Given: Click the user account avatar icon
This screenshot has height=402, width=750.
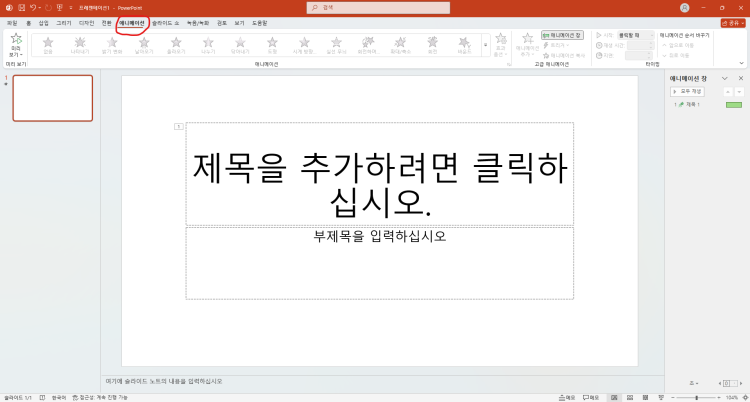Looking at the screenshot, I should coord(685,8).
